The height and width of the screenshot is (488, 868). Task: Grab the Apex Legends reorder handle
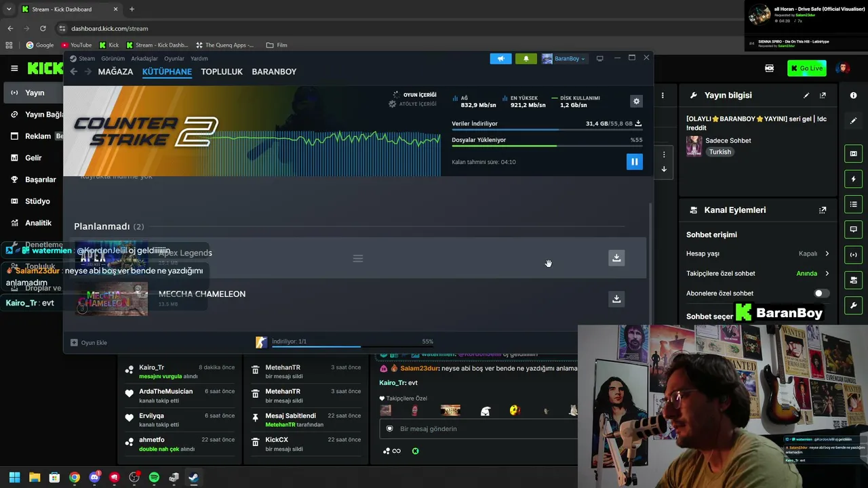coord(358,258)
